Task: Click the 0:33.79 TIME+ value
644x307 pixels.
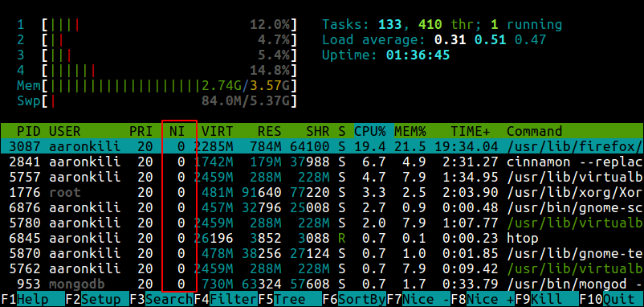Action: 471,284
